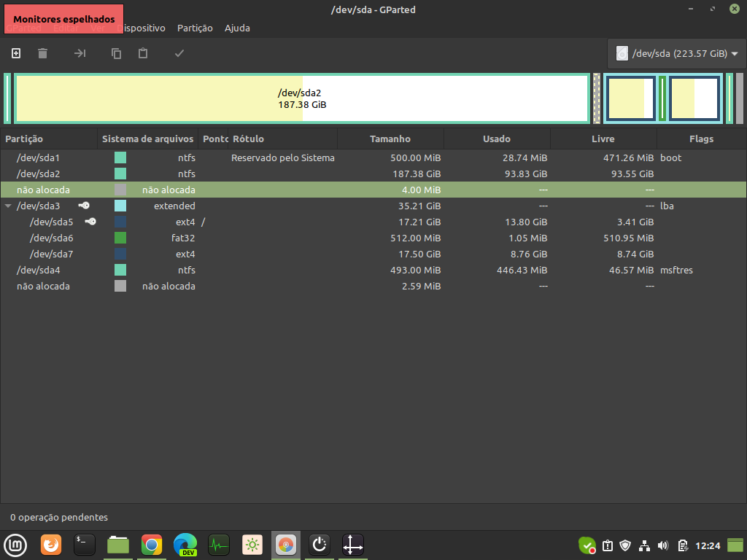Click the key icon beside /dev/sda5
The width and height of the screenshot is (747, 560).
90,222
